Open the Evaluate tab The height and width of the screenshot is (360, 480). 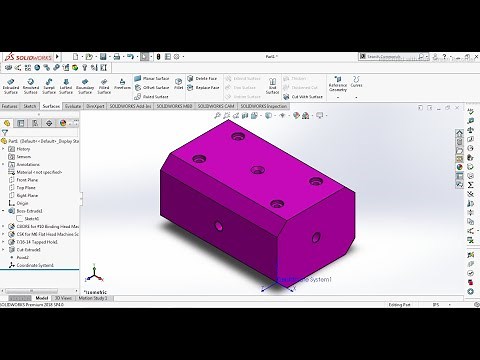click(73, 106)
